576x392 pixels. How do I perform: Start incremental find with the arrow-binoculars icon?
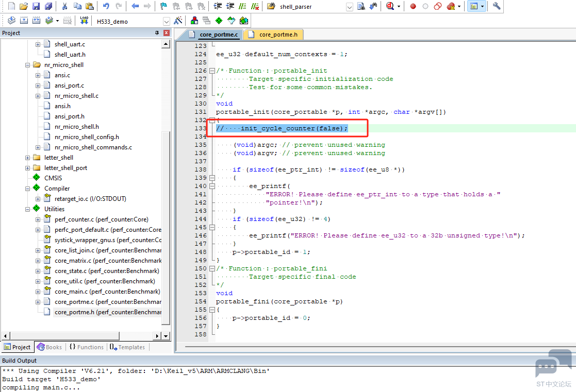tap(373, 6)
